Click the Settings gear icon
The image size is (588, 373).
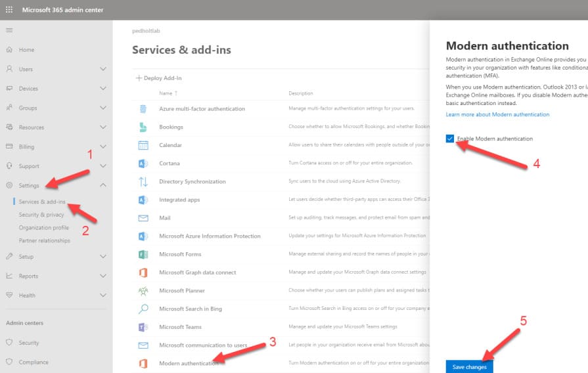pyautogui.click(x=9, y=185)
